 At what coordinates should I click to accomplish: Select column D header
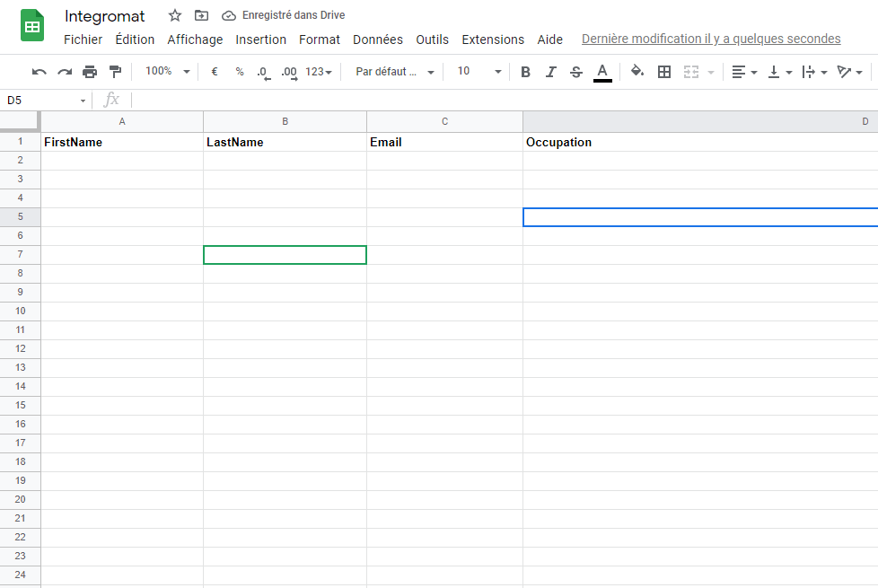(x=700, y=121)
